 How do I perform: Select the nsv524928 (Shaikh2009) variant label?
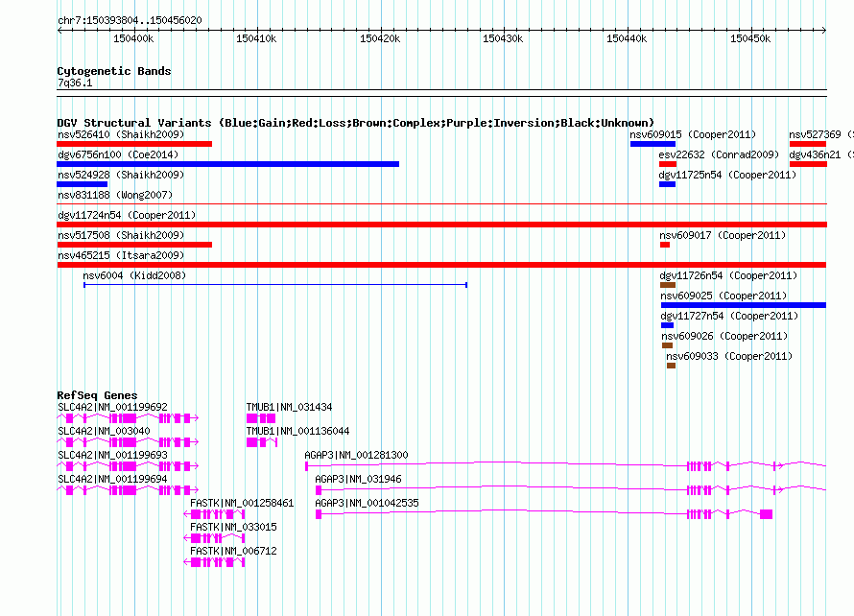pyautogui.click(x=121, y=175)
